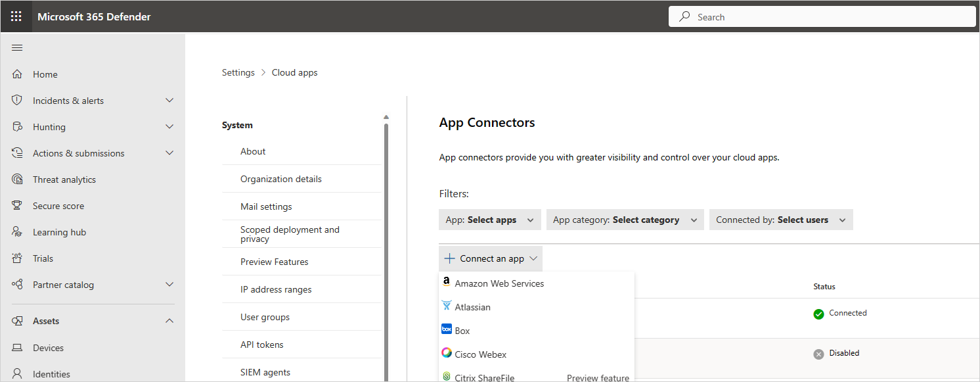This screenshot has height=382, width=980.
Task: Collapse the Assets section
Action: pos(169,321)
